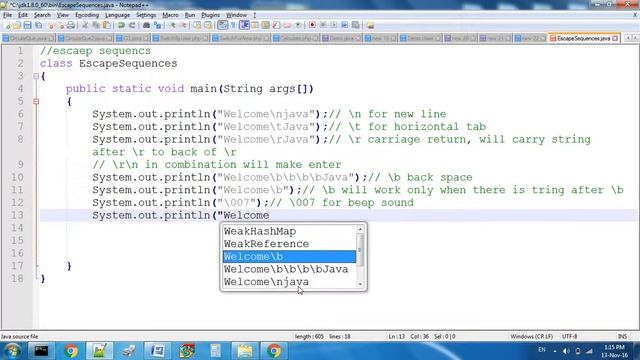Open the View menu
Viewport: 640px width, 360px height.
point(62,15)
